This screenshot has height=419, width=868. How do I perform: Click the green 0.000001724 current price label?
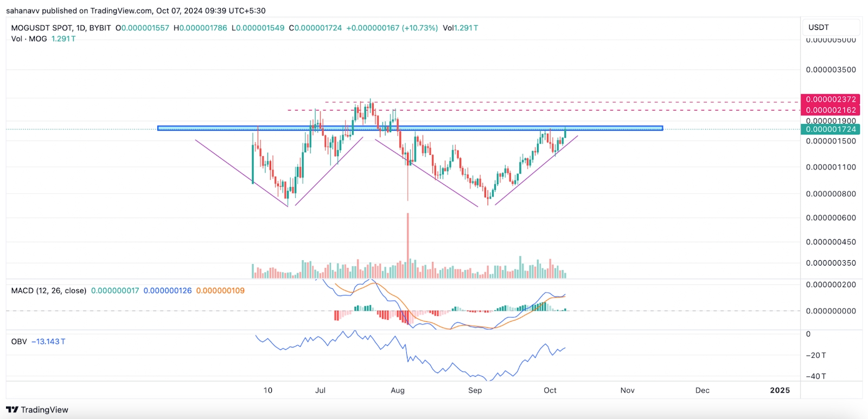tap(831, 129)
